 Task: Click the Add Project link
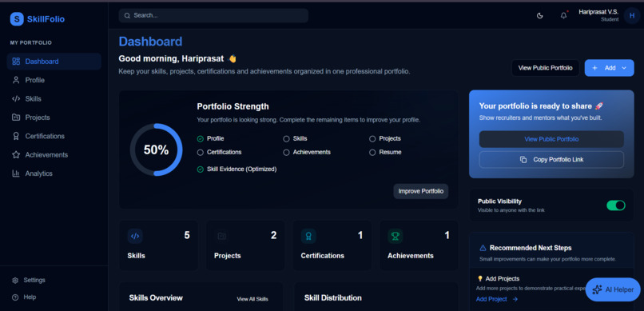(x=491, y=299)
